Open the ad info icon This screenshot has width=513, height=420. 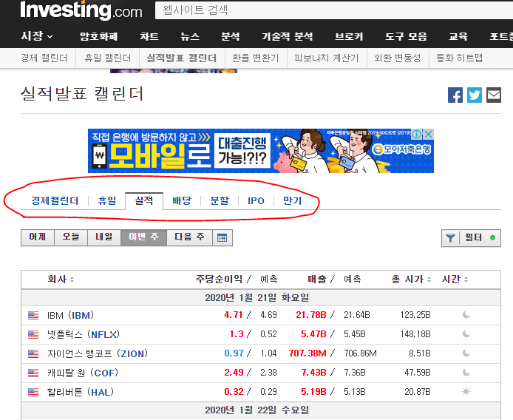click(417, 134)
